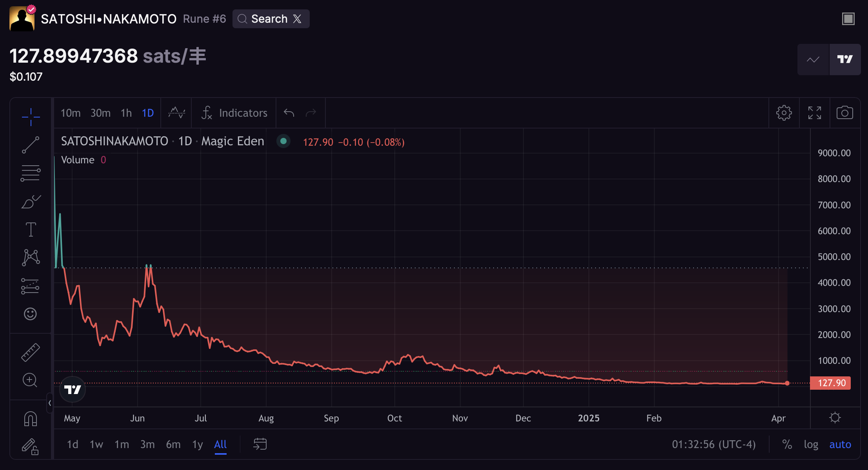The height and width of the screenshot is (470, 868).
Task: Redo the last chart action
Action: click(x=311, y=113)
